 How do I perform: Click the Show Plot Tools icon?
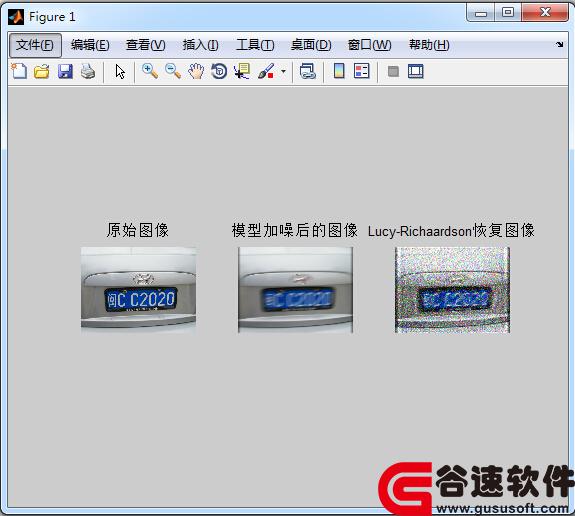tap(415, 71)
